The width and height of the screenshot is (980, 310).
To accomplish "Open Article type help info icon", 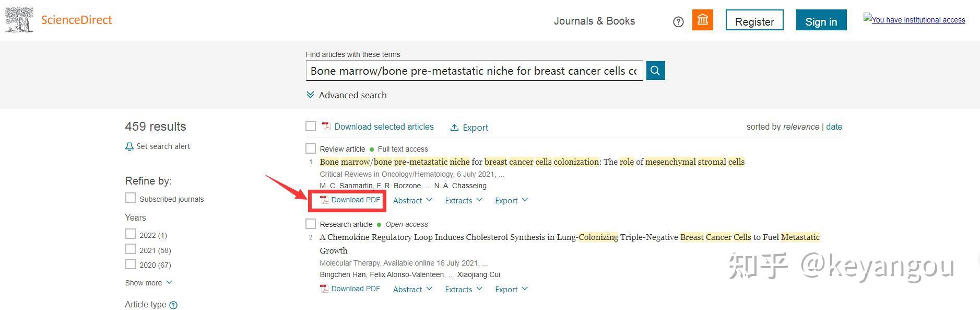I will click(173, 305).
